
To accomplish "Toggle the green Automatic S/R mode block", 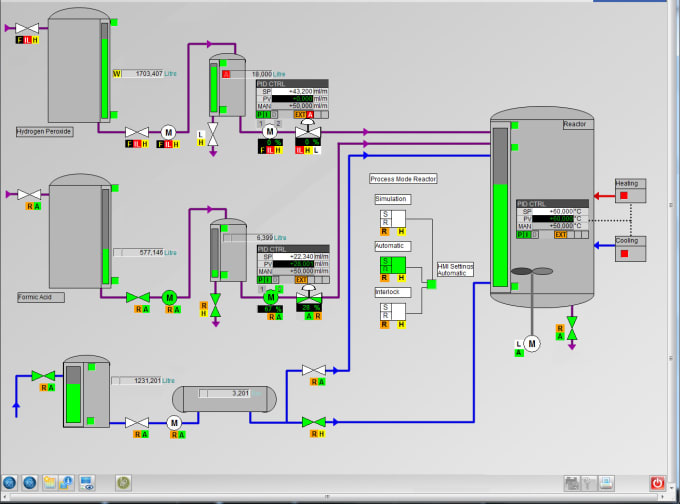I will (392, 265).
